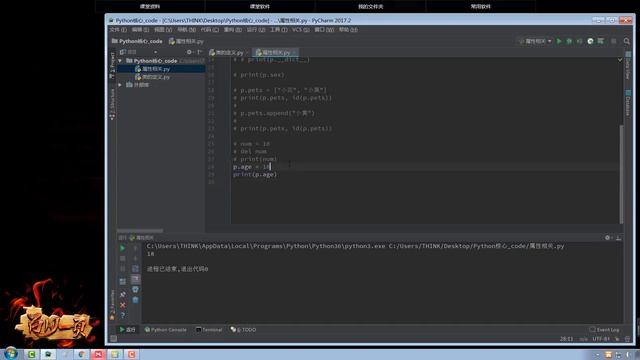Start debugging with the green bug icon
This screenshot has width=640, height=360.
click(569, 41)
